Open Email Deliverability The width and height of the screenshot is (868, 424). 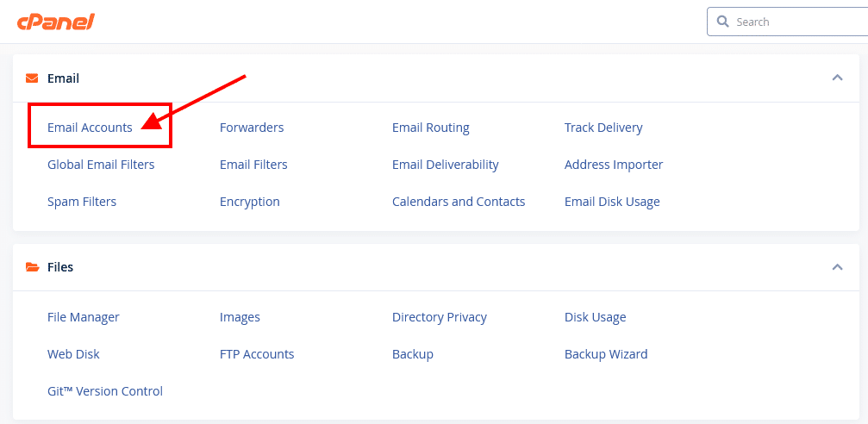[446, 165]
